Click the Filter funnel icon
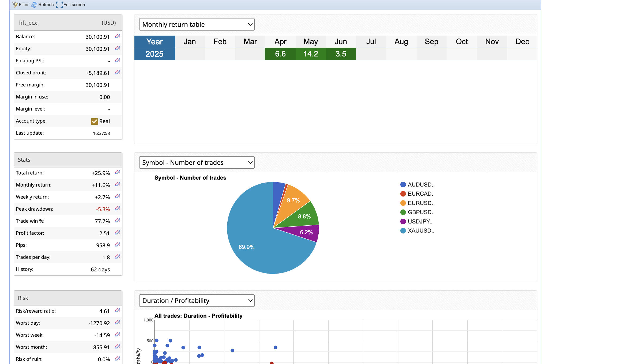 15,5
